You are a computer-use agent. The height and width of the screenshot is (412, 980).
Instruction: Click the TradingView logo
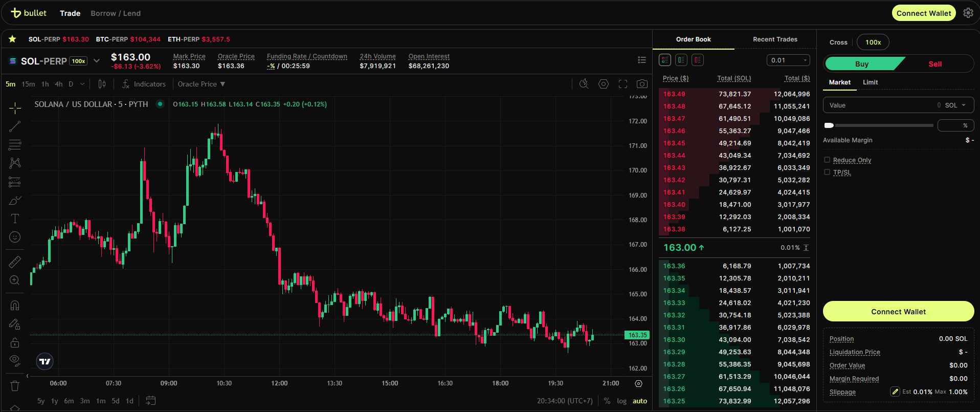45,361
